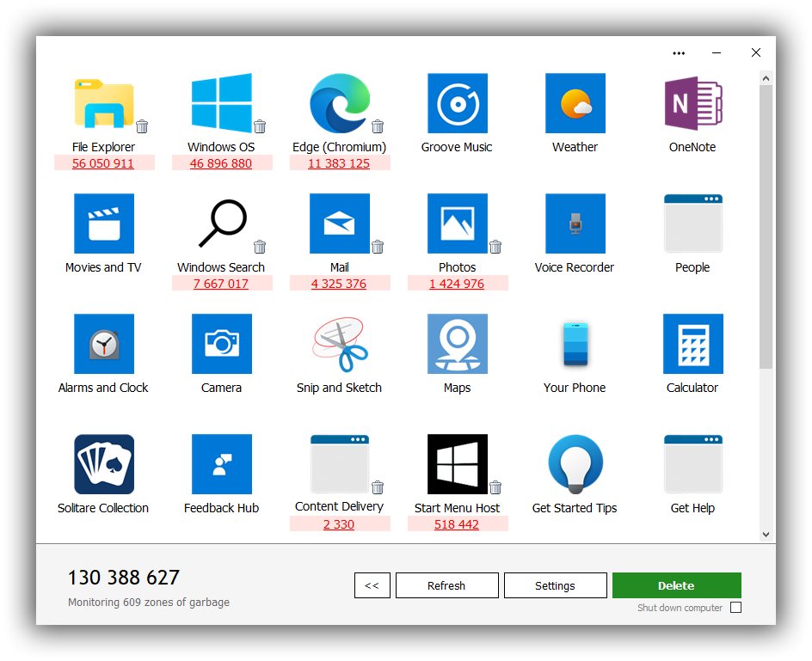The height and width of the screenshot is (661, 812).
Task: Click trash can badge on Windows OS
Action: [260, 126]
